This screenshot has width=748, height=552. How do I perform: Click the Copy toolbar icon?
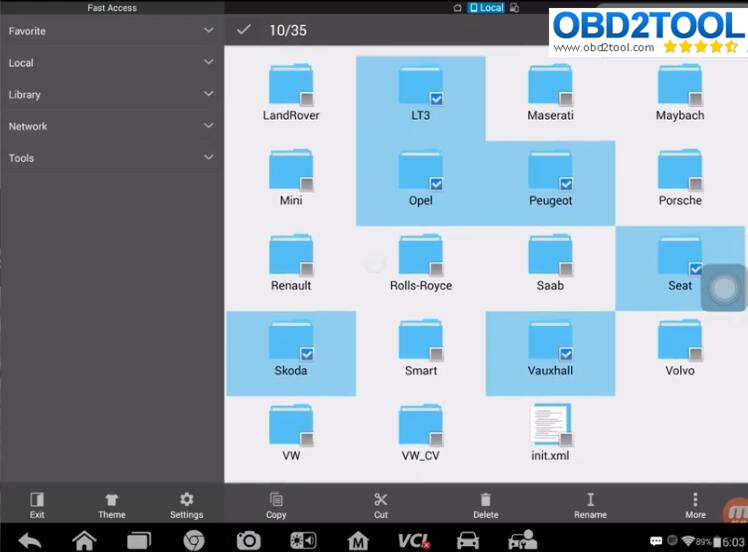click(276, 506)
